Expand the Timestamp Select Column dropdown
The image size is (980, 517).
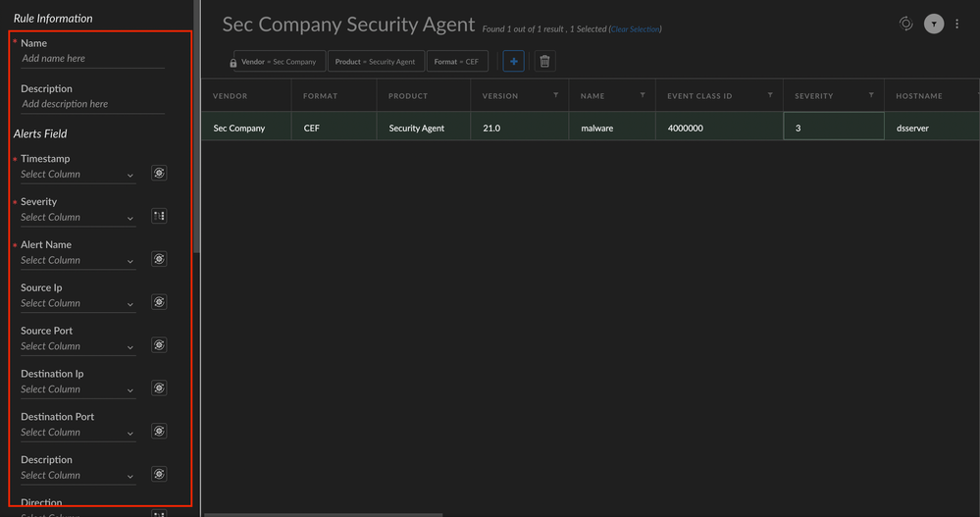[x=77, y=175]
